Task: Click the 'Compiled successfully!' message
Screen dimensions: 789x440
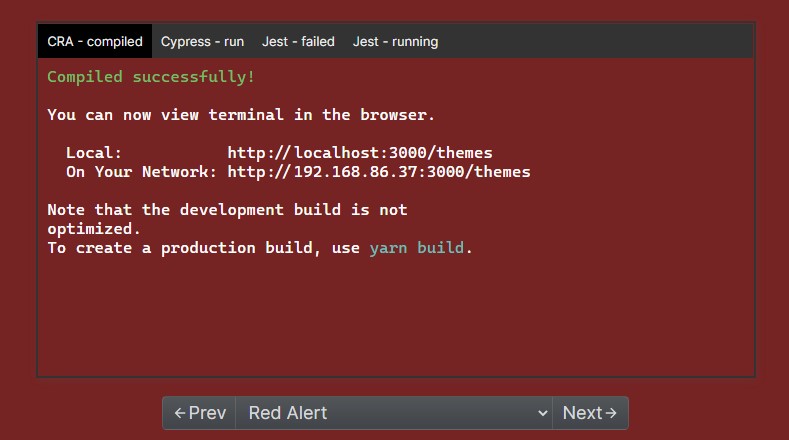Action: 151,77
